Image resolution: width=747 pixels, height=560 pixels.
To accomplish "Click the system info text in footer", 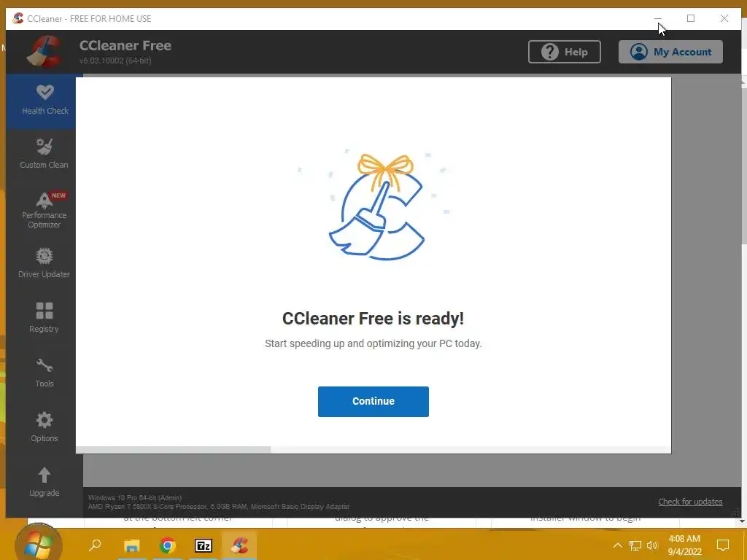I will coord(219,502).
